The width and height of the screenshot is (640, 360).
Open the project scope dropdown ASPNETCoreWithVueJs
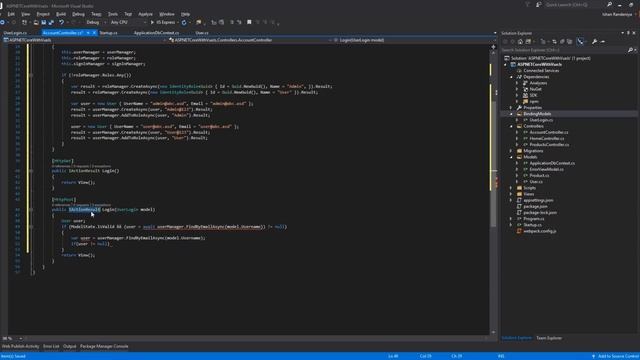[84, 40]
